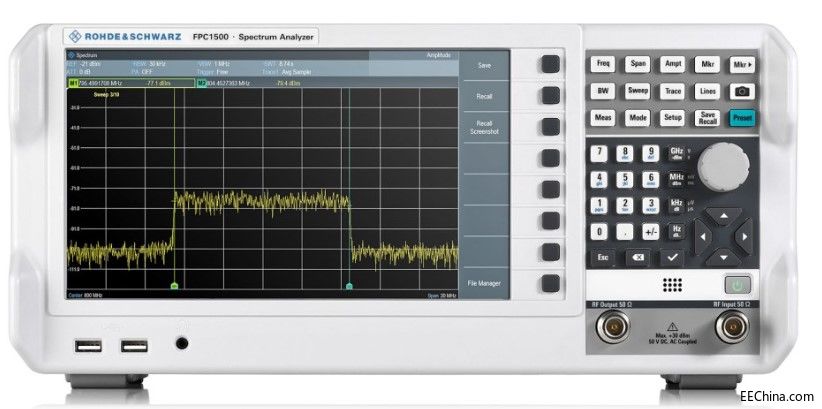Click the Hz unit key
Viewport: 822px width, 409px height.
676,232
